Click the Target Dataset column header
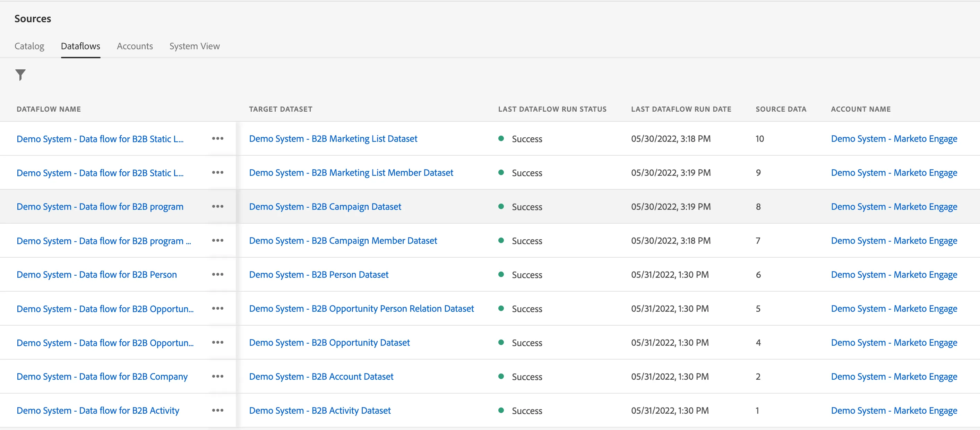This screenshot has height=430, width=980. tap(281, 109)
